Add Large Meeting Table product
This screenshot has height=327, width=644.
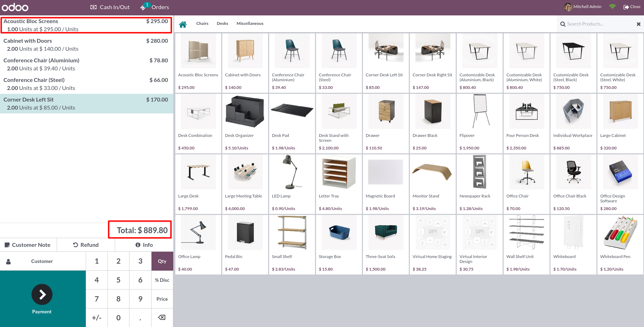coord(245,184)
